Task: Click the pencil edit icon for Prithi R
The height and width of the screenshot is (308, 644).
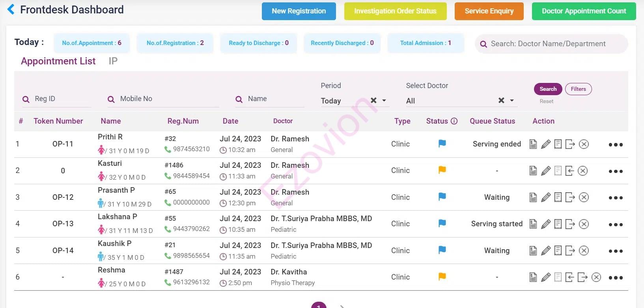Action: pyautogui.click(x=545, y=144)
